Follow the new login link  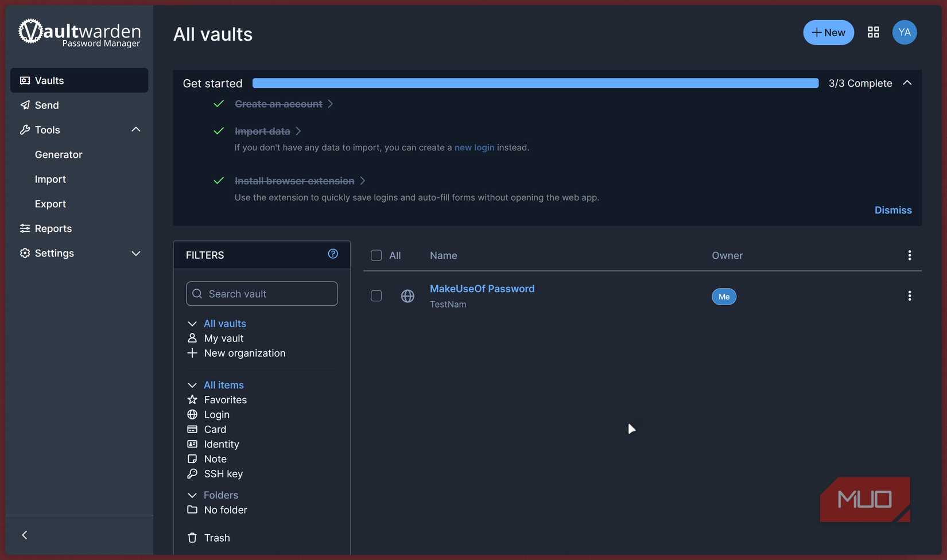point(474,147)
